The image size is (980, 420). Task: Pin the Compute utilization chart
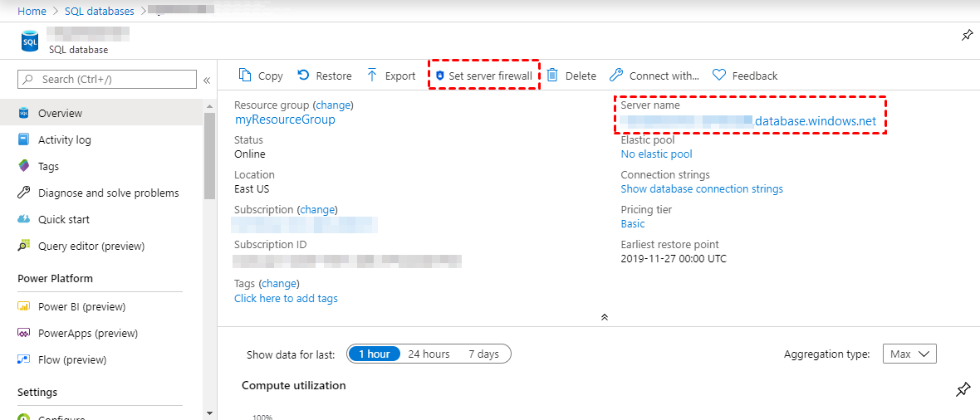963,389
